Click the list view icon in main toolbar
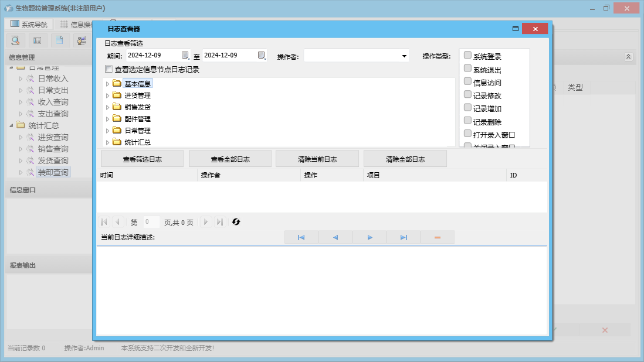 pyautogui.click(x=38, y=40)
